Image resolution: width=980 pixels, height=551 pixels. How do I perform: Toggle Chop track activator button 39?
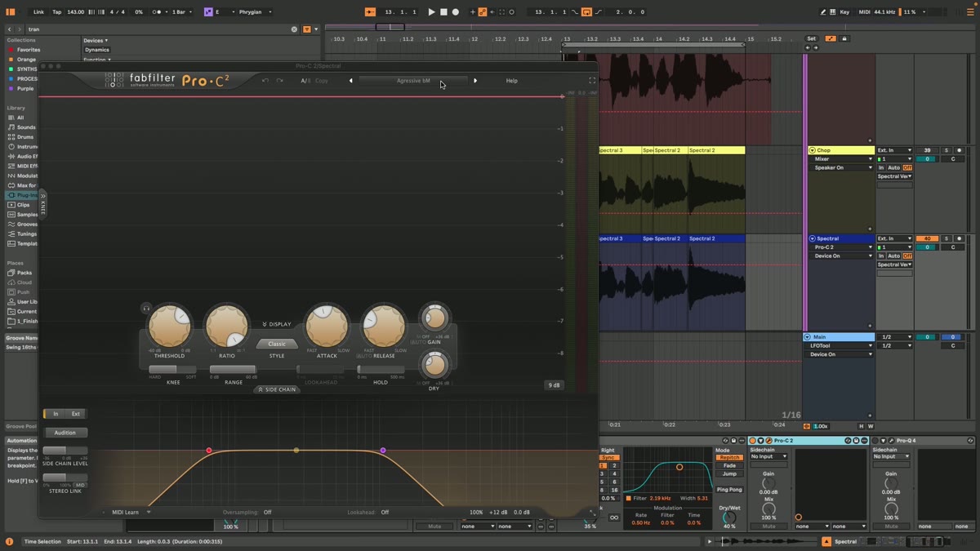(927, 150)
